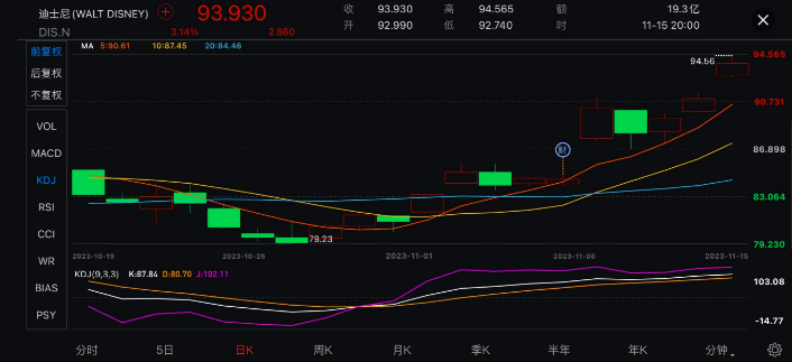Click the 94.565 high value in header
This screenshot has height=363, width=792.
pyautogui.click(x=497, y=9)
